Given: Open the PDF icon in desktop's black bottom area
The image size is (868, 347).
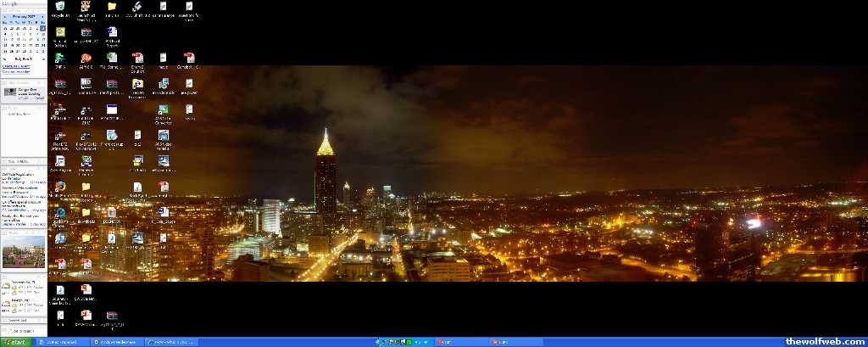Looking at the screenshot, I should tap(86, 316).
